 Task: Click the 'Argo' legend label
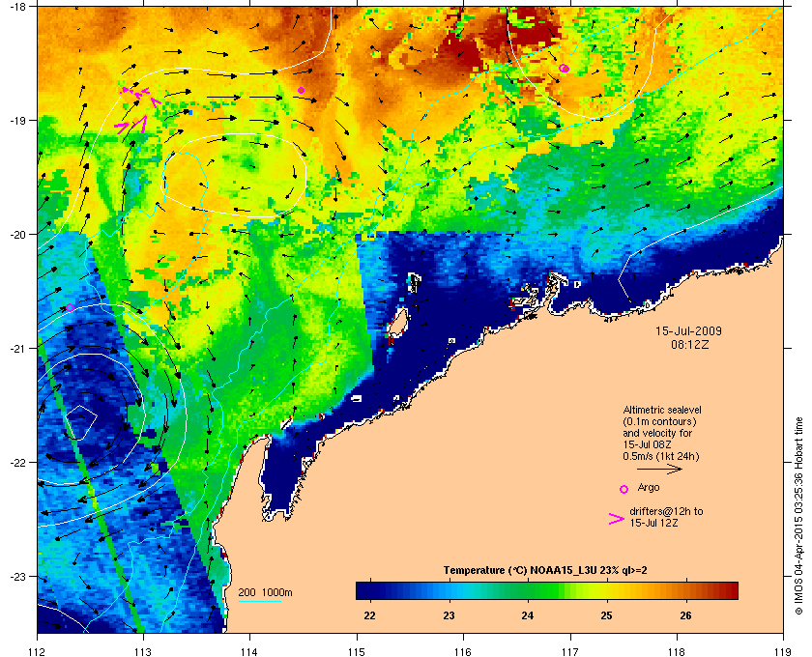[x=649, y=487]
